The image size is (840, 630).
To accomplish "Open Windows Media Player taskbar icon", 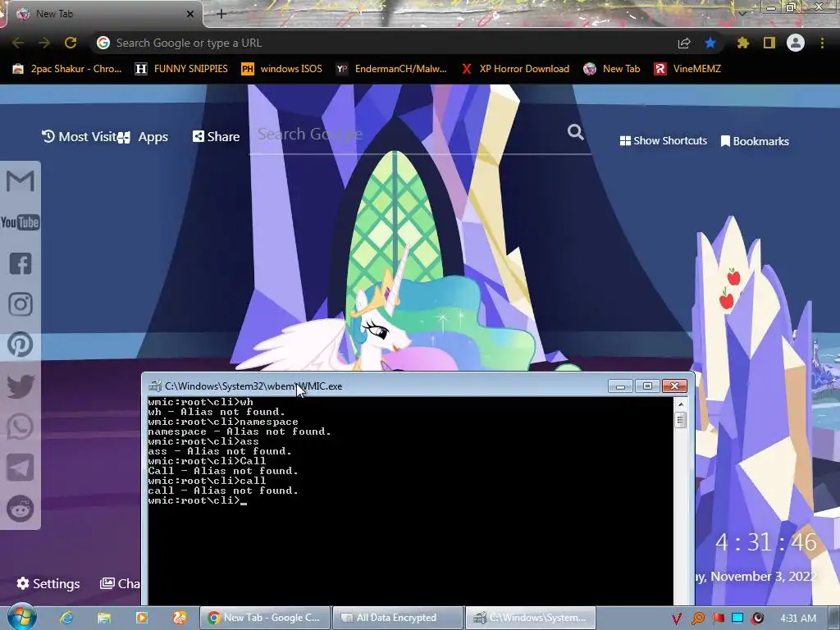I will click(x=142, y=618).
